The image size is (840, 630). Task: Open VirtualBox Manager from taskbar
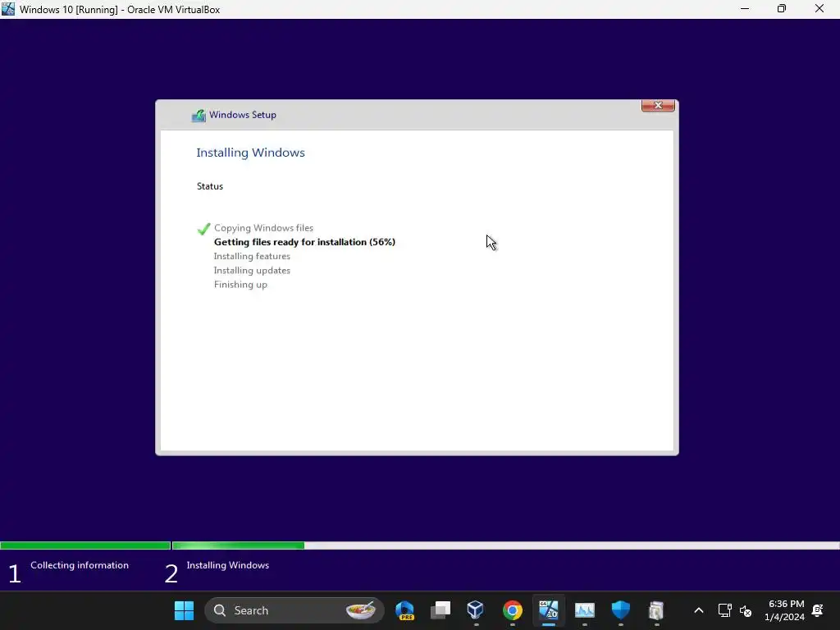point(476,610)
